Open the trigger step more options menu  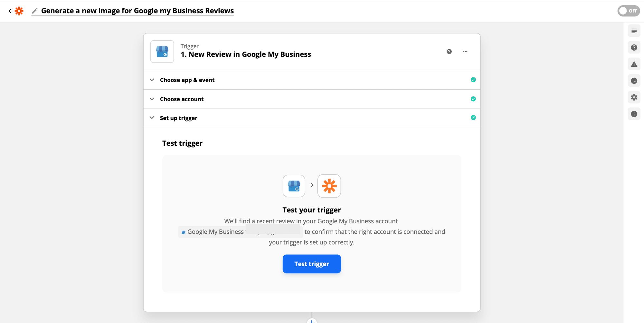(465, 52)
